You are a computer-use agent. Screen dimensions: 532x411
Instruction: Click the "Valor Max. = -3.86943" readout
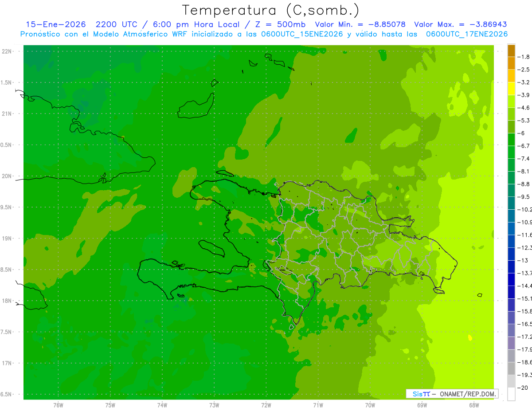point(460,24)
